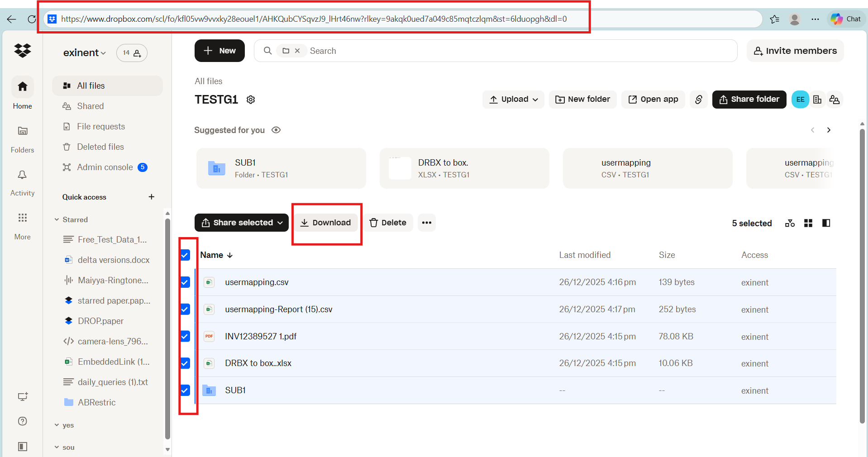Image resolution: width=868 pixels, height=457 pixels.
Task: Uncheck the select-all checkbox above the file list
Action: (x=185, y=255)
